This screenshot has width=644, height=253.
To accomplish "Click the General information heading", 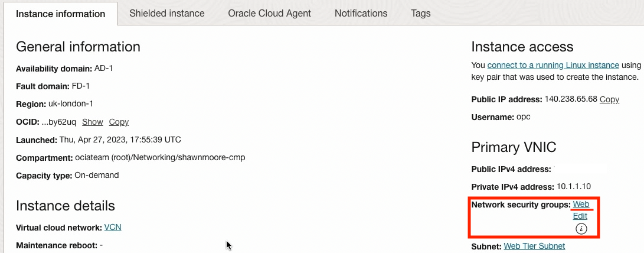I will 78,47.
